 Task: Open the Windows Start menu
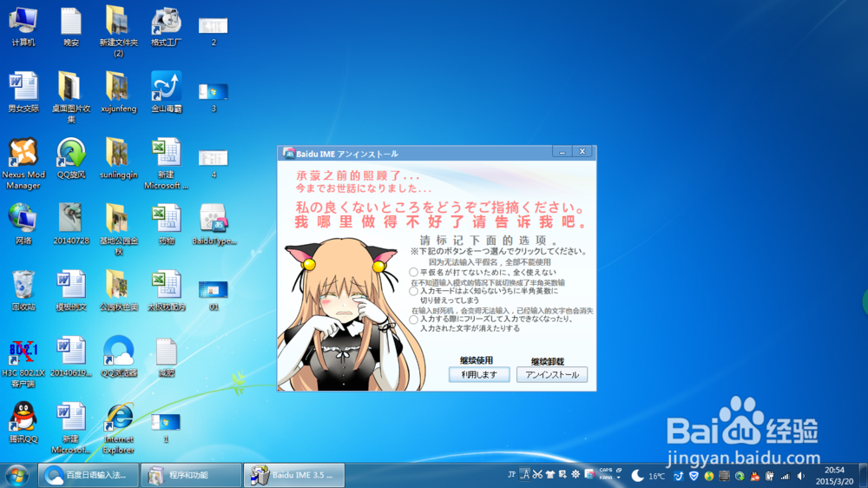point(16,475)
